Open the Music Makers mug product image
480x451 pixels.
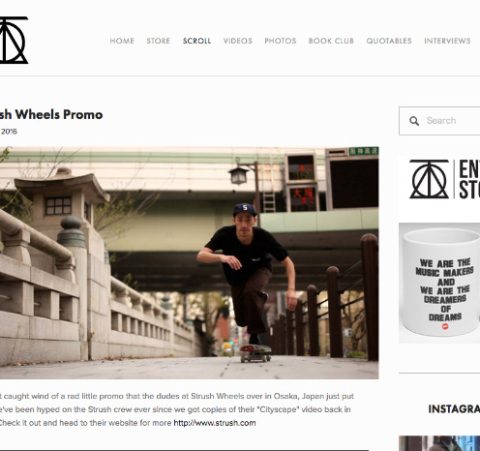click(439, 283)
